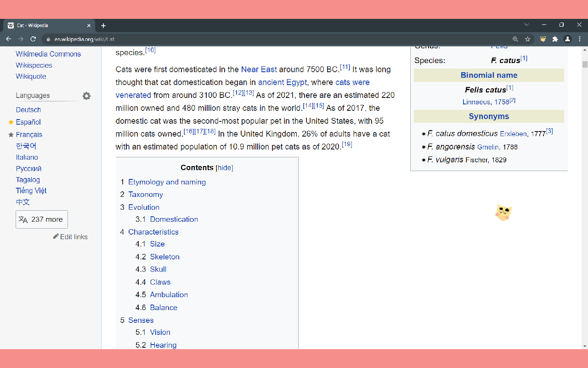
Task: Show 237 more languages
Action: coord(42,219)
